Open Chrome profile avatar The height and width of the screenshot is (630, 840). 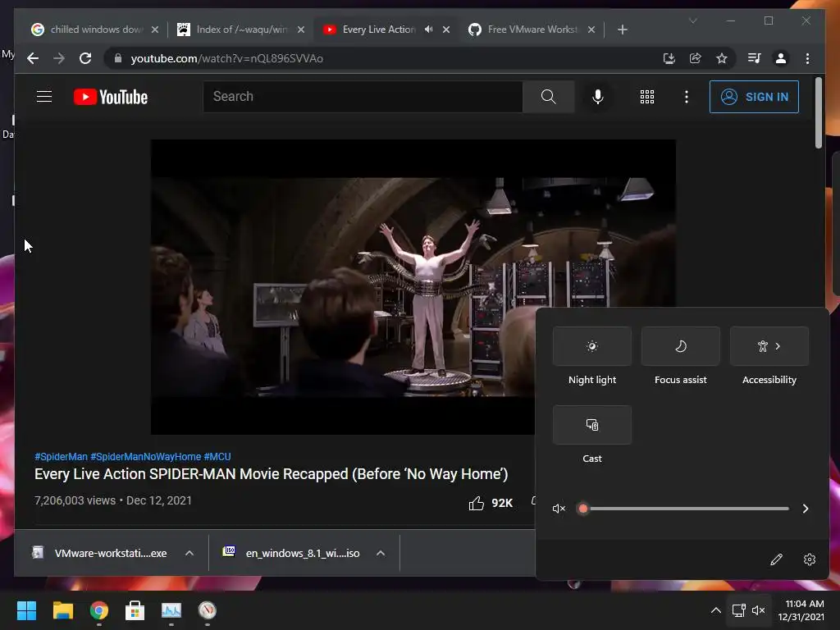pyautogui.click(x=781, y=58)
